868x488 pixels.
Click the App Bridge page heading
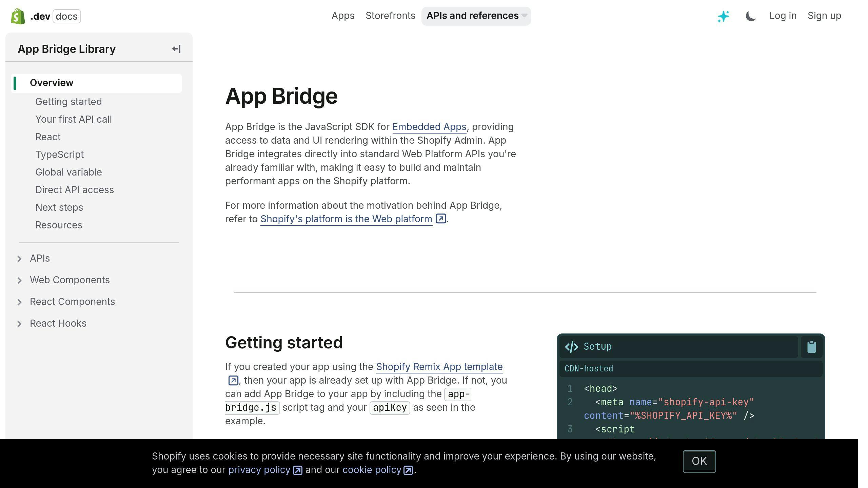[x=281, y=96]
